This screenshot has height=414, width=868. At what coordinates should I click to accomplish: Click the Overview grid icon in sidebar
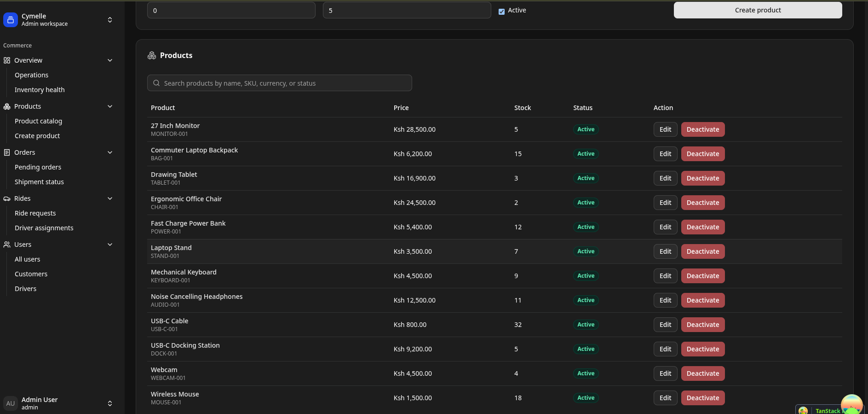pos(7,60)
